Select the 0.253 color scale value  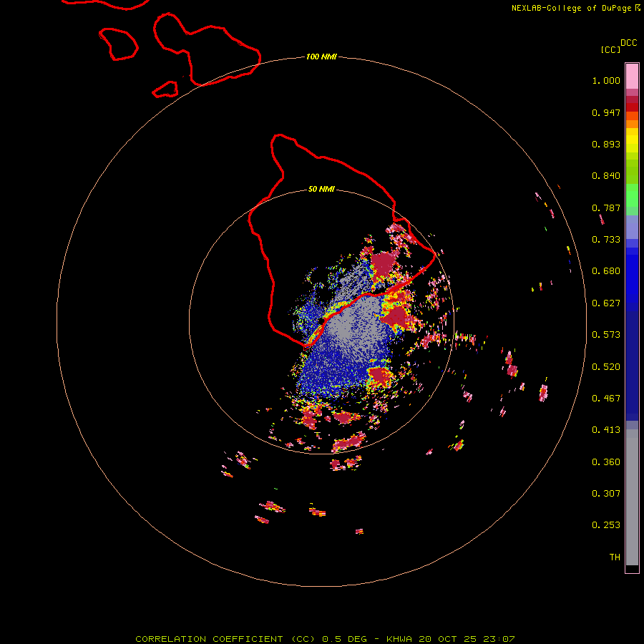click(x=606, y=525)
